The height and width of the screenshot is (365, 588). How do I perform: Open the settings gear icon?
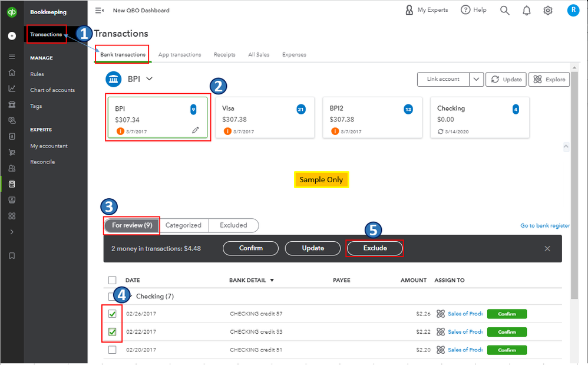(x=548, y=11)
